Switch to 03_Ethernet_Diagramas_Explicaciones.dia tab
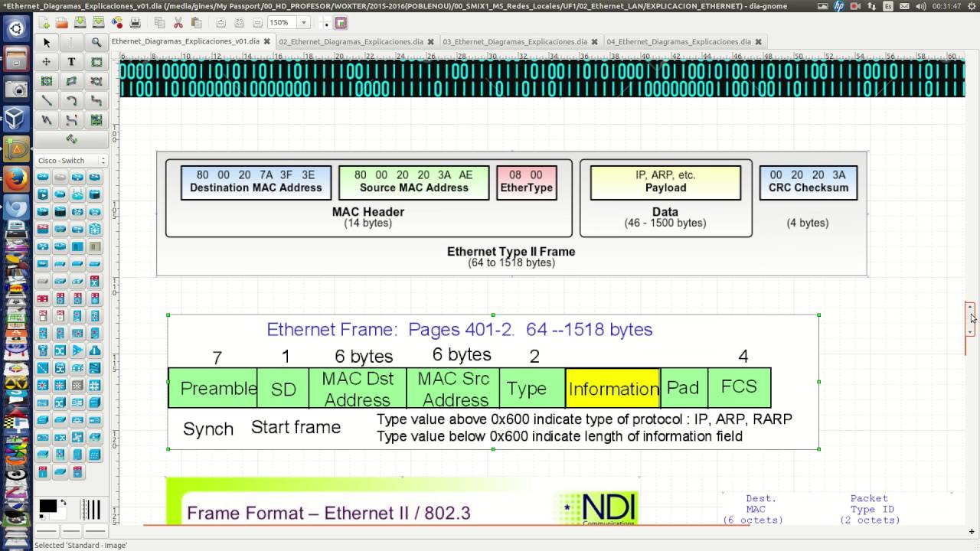 pyautogui.click(x=514, y=41)
